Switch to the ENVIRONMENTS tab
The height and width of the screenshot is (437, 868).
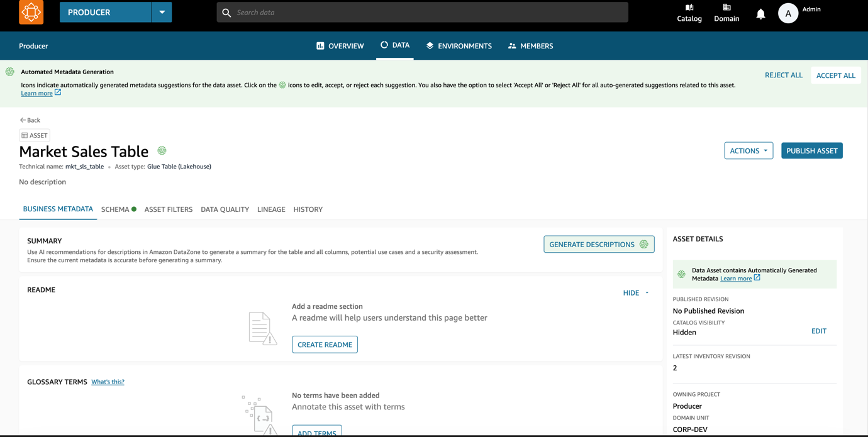(x=459, y=46)
